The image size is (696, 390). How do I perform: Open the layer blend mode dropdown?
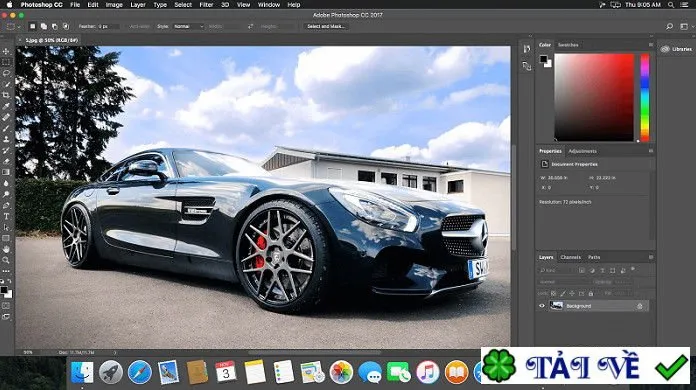point(564,282)
